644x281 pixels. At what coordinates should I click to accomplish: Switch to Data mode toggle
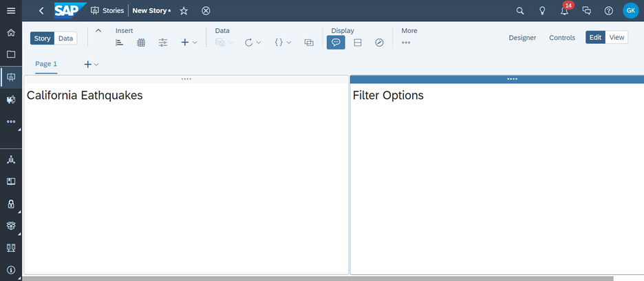click(x=65, y=38)
